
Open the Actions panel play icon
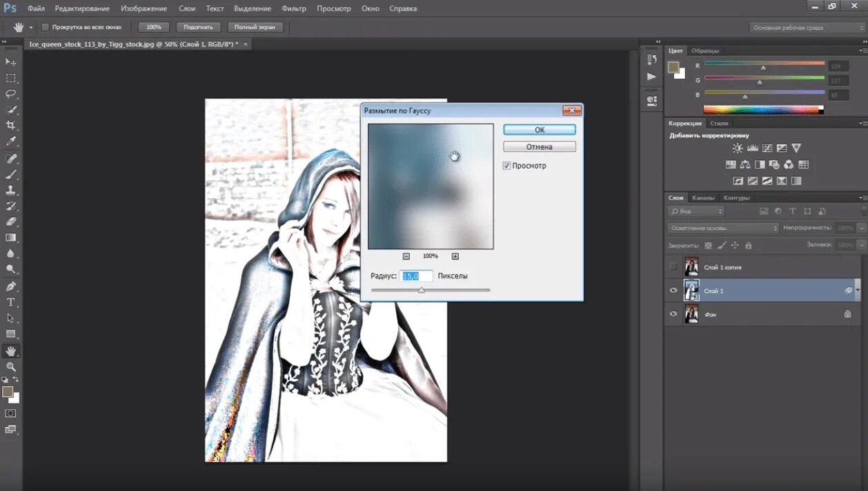(652, 77)
